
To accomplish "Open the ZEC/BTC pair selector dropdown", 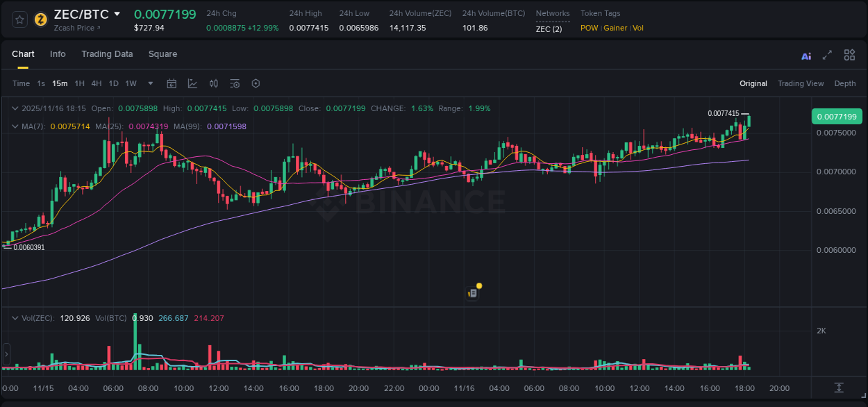I will click(116, 13).
